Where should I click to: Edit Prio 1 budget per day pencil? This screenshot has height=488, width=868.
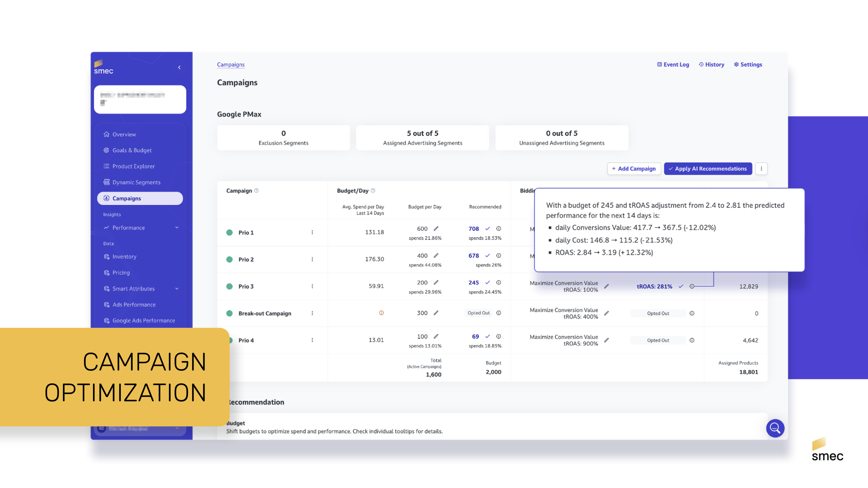[436, 229]
